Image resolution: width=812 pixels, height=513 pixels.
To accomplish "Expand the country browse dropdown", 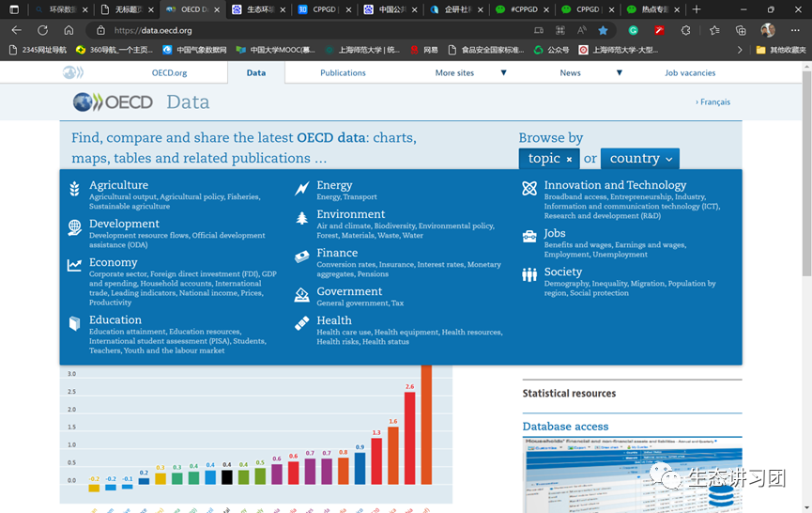I will click(x=640, y=159).
